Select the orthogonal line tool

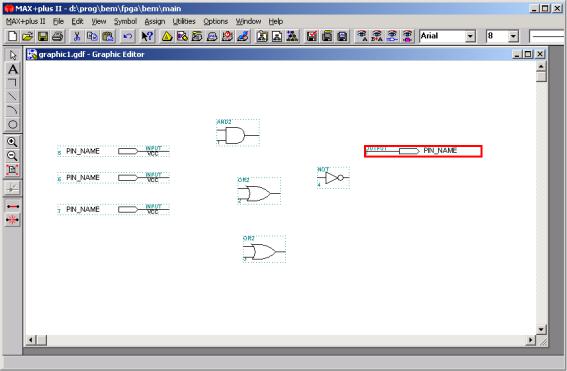click(13, 83)
